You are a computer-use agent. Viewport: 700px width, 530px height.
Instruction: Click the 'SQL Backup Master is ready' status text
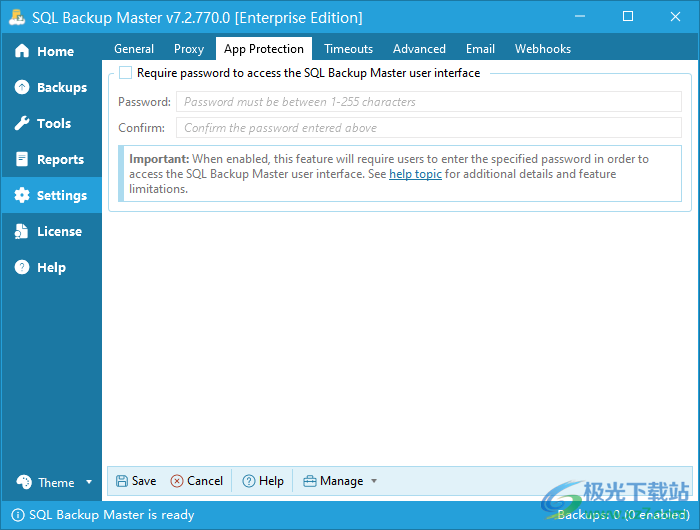pyautogui.click(x=112, y=515)
